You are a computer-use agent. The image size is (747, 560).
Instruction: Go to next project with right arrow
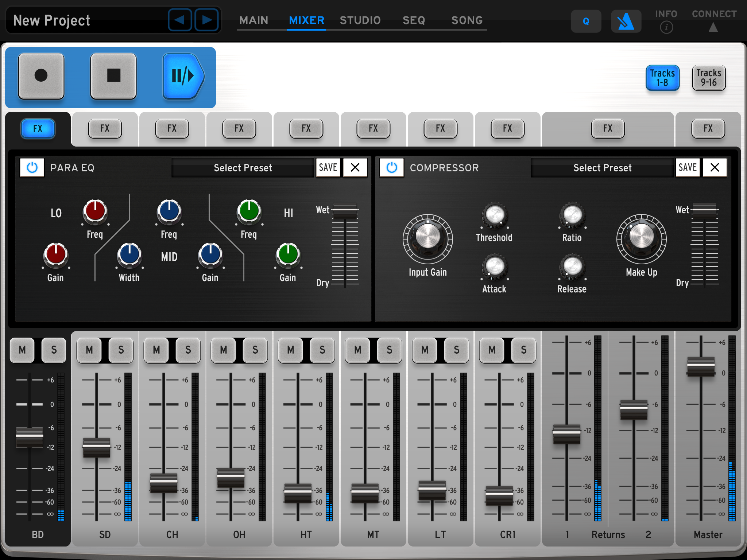click(207, 20)
